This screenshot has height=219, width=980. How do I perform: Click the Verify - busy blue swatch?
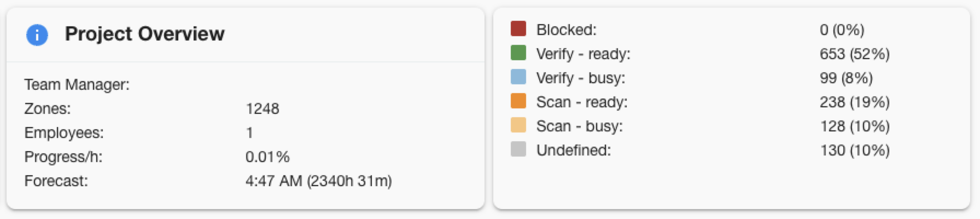point(518,77)
